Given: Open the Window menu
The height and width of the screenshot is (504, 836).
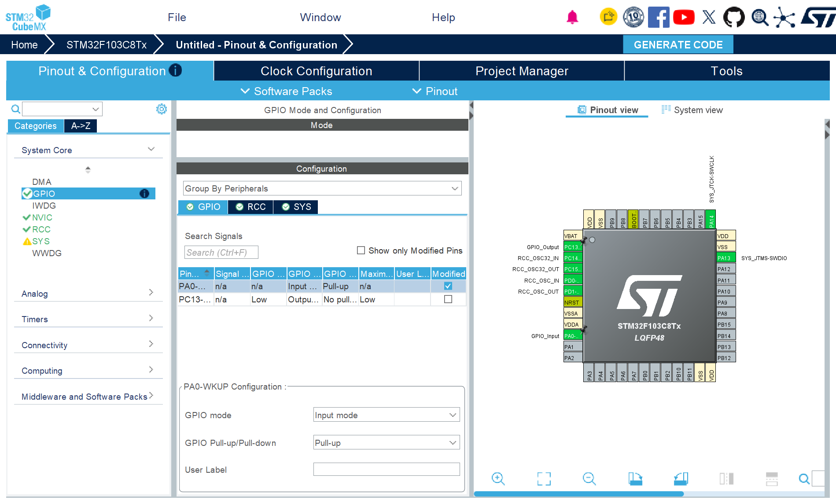Looking at the screenshot, I should pyautogui.click(x=320, y=17).
